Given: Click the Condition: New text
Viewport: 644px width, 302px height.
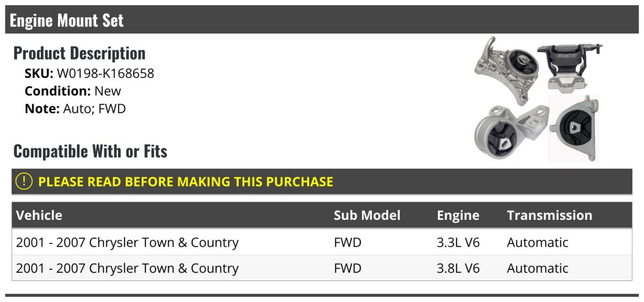Looking at the screenshot, I should click(x=73, y=91).
